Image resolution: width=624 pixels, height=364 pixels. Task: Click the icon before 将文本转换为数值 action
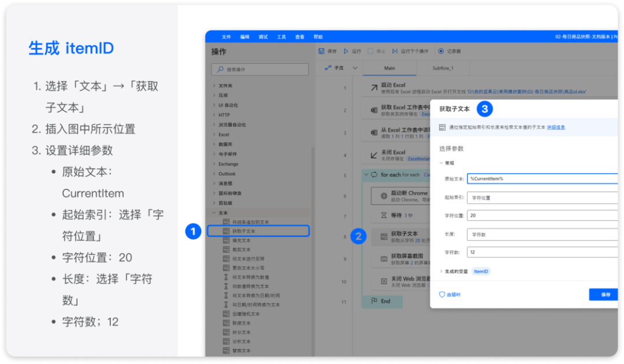226,277
